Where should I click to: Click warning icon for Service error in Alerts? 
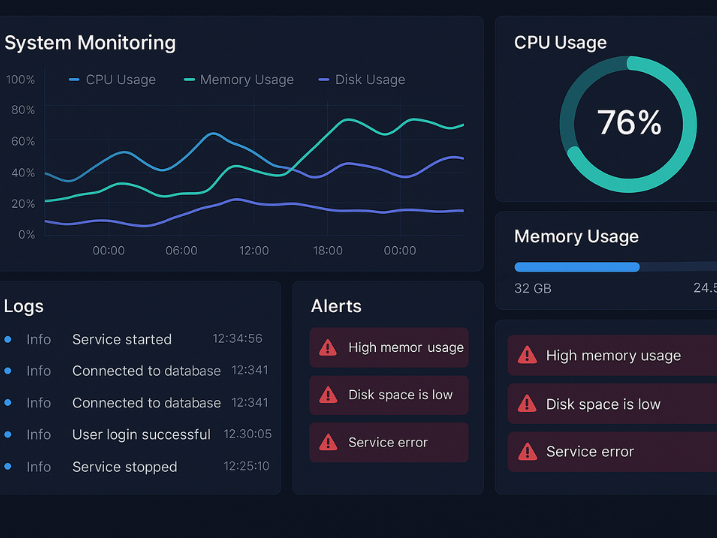point(327,442)
